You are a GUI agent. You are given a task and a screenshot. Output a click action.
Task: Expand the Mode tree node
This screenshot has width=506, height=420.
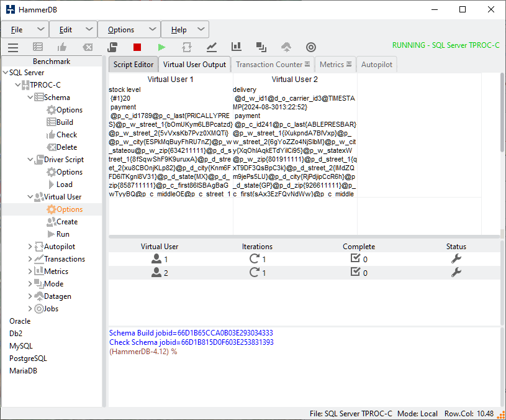click(x=30, y=284)
